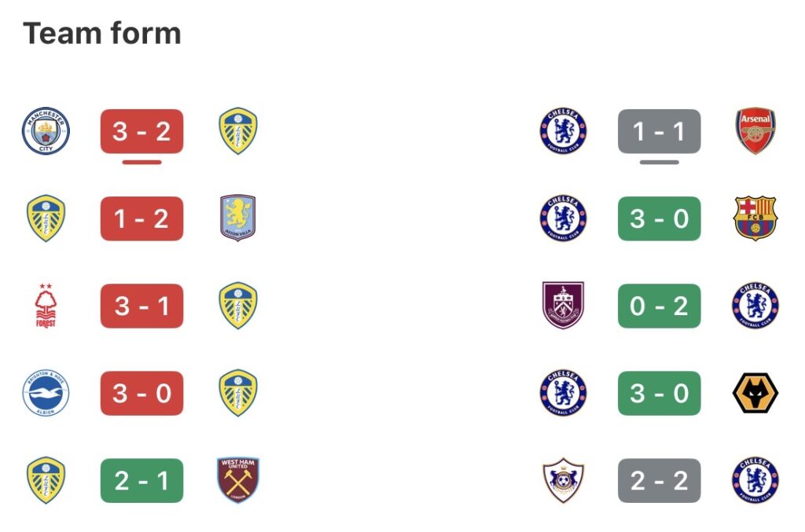Open the Chelsea 1 - 1 Arsenal score
The width and height of the screenshot is (805, 532).
[x=659, y=131]
